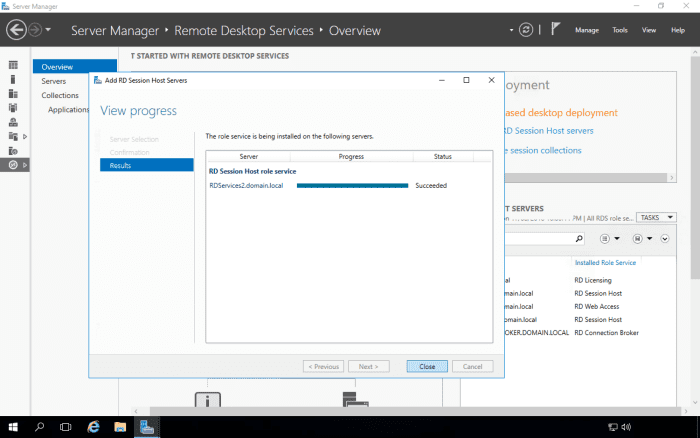Click the save query icon
This screenshot has width=700, height=438.
click(x=638, y=238)
